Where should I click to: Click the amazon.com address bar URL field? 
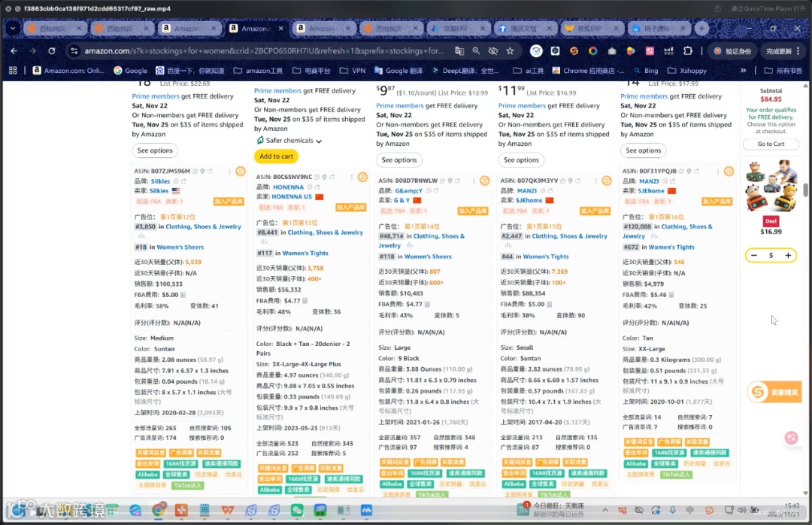(x=264, y=51)
